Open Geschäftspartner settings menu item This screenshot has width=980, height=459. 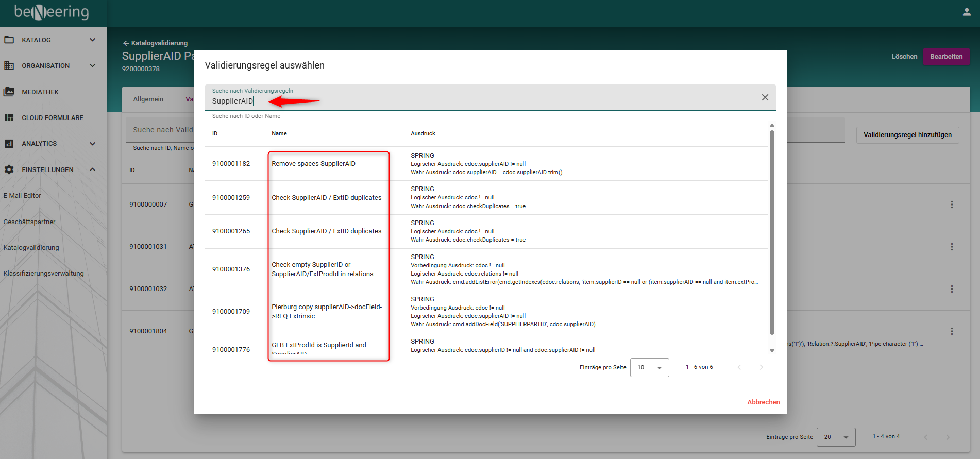29,222
